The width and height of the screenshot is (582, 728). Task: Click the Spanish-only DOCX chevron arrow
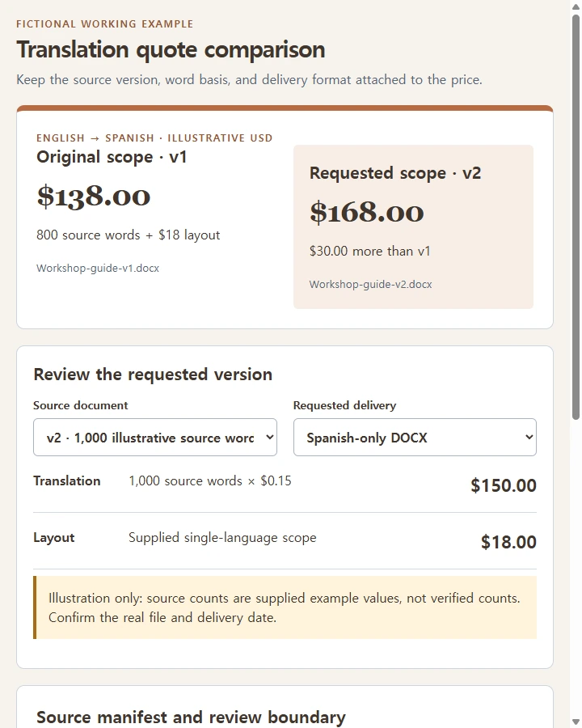pos(529,438)
